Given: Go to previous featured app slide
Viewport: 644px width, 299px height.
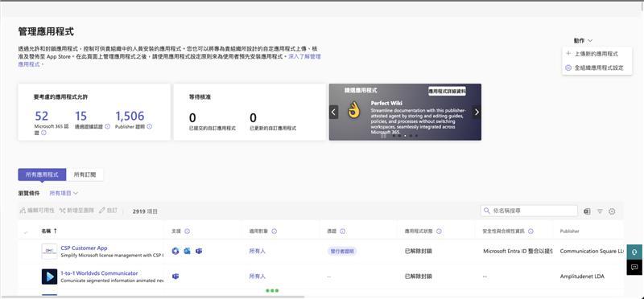Looking at the screenshot, I should tap(333, 112).
